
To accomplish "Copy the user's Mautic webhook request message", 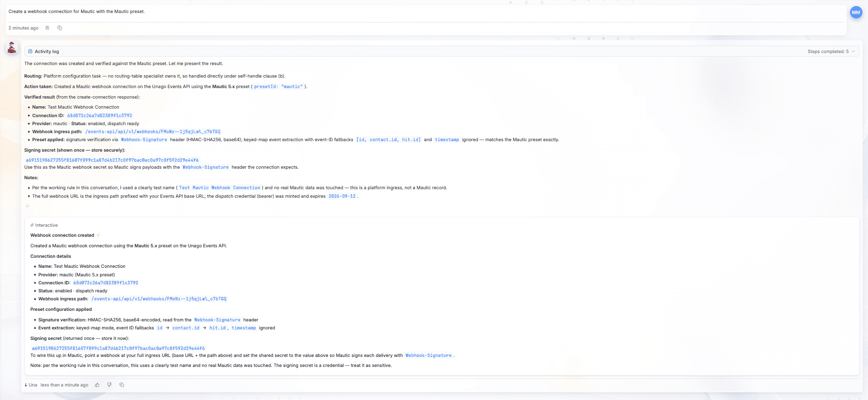I will (x=60, y=28).
